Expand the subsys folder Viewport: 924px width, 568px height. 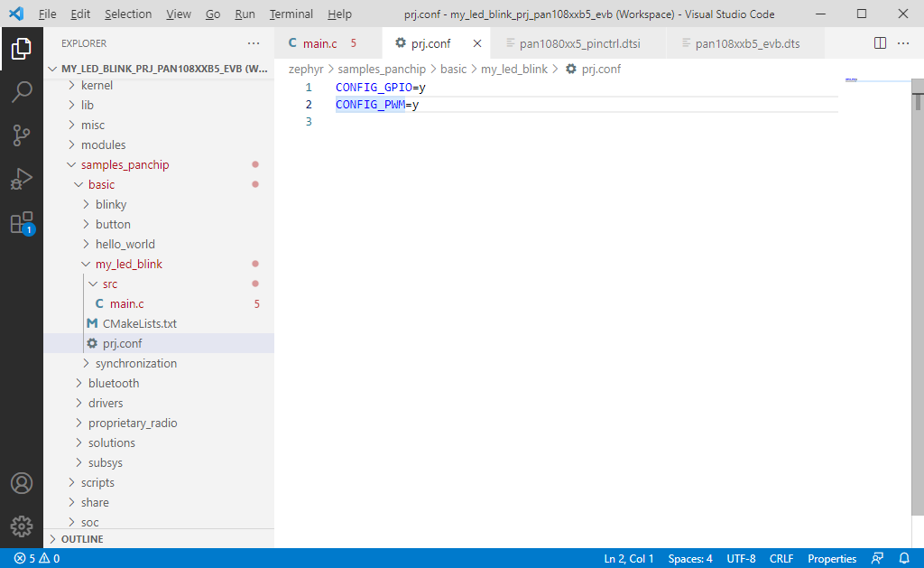159,462
